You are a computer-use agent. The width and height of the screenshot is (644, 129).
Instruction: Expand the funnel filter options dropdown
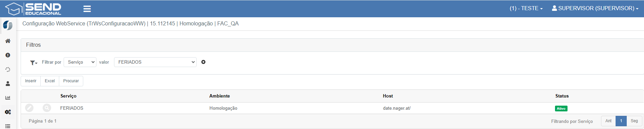tap(34, 63)
